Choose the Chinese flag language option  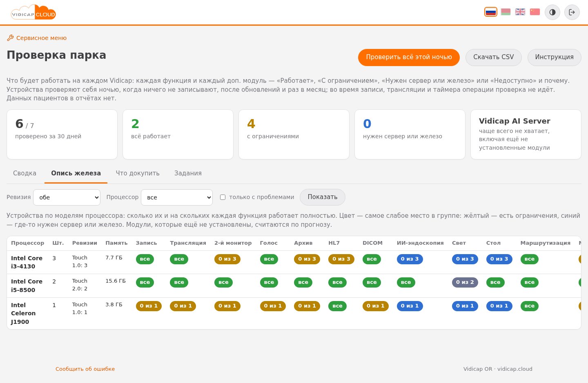(x=535, y=12)
